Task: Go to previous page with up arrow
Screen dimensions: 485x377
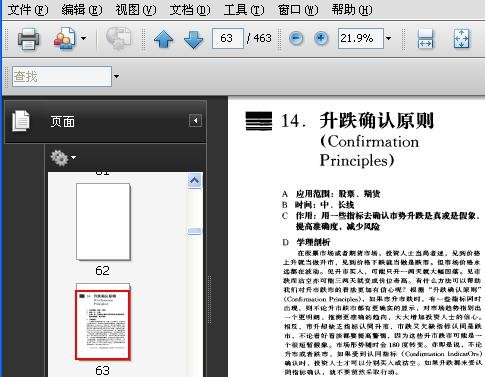Action: (x=164, y=39)
